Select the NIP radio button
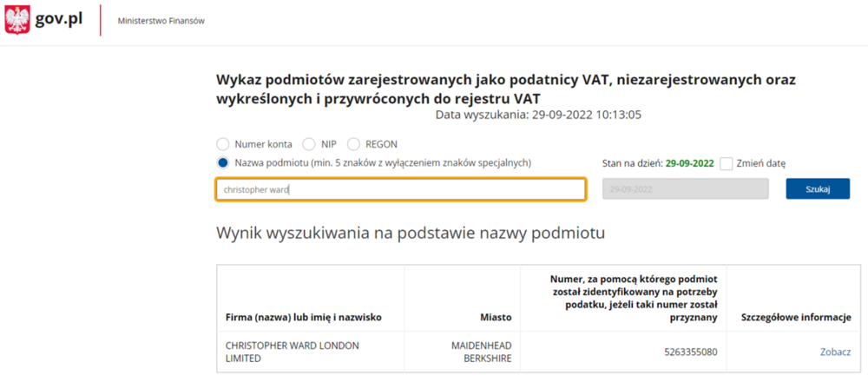Screen dimensions: 868x382 point(308,144)
